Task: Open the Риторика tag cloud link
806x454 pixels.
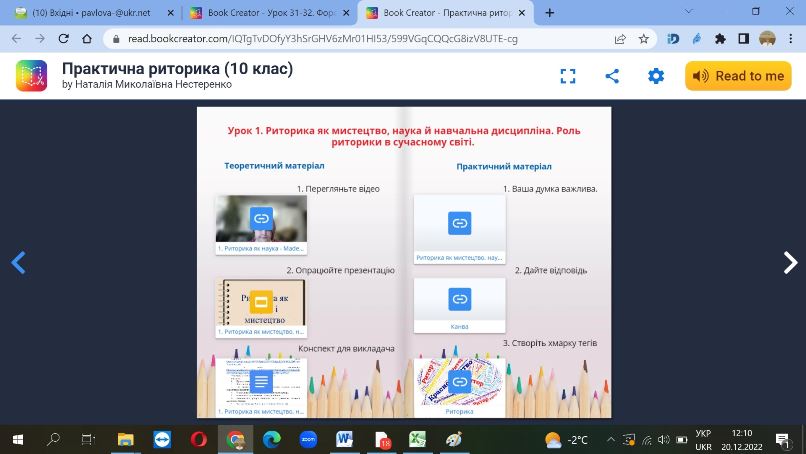Action: click(460, 388)
